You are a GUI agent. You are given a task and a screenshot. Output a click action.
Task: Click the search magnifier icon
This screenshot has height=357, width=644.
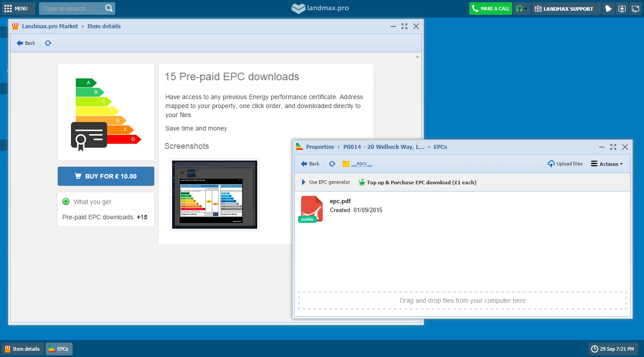[x=109, y=9]
